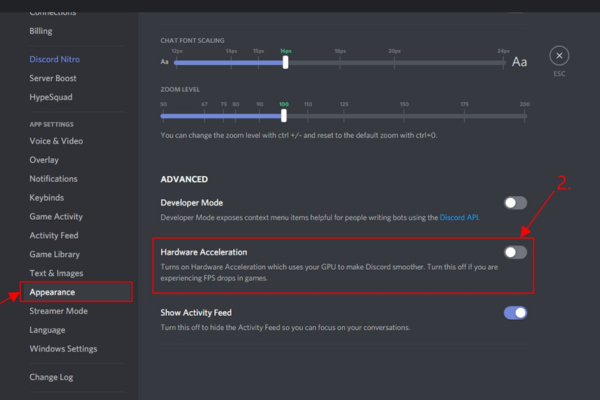Select Game Activity settings
This screenshot has height=400, width=600.
coord(56,217)
